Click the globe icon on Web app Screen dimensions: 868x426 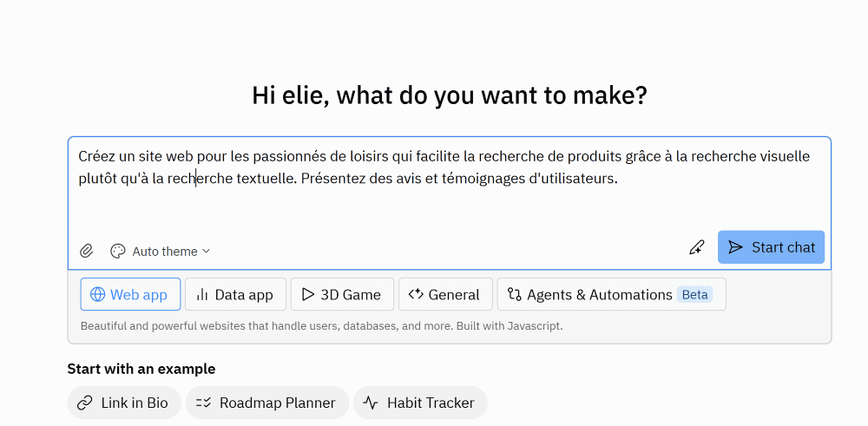point(97,294)
